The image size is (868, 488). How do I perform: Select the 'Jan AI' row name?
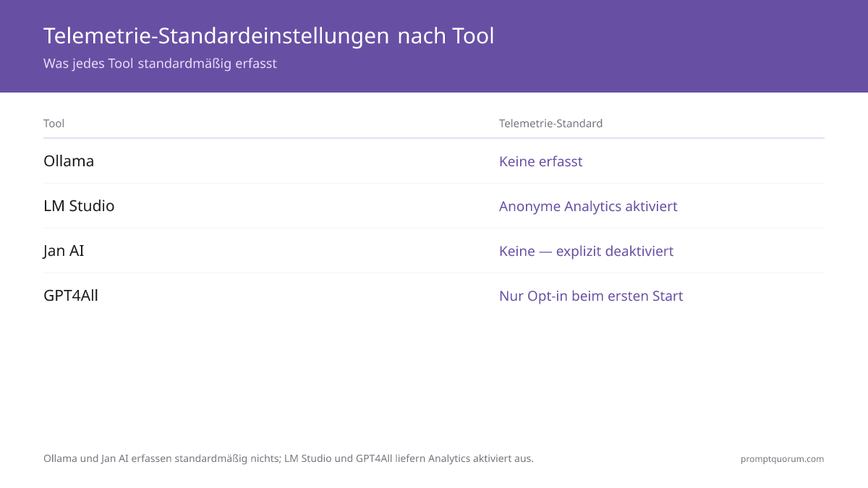(x=64, y=251)
